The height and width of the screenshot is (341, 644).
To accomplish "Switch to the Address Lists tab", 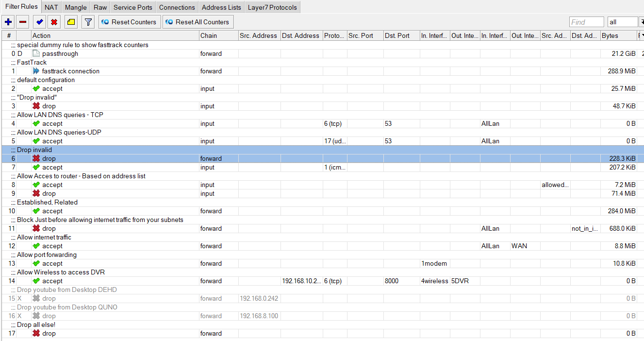I will pyautogui.click(x=221, y=7).
